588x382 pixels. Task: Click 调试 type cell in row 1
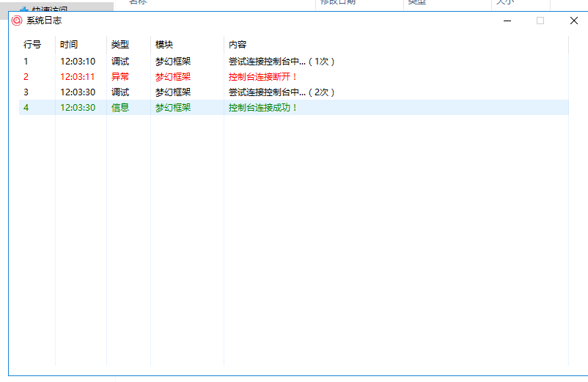click(x=120, y=61)
